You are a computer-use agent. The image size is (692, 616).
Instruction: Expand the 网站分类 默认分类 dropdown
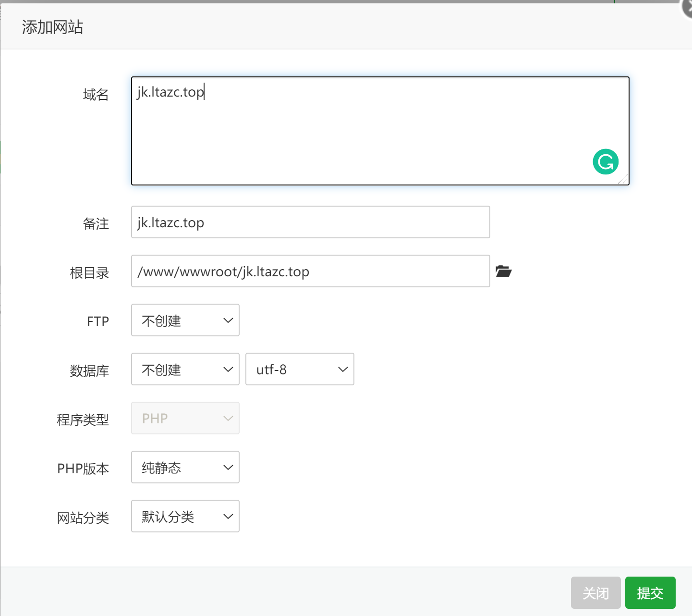[x=185, y=517]
